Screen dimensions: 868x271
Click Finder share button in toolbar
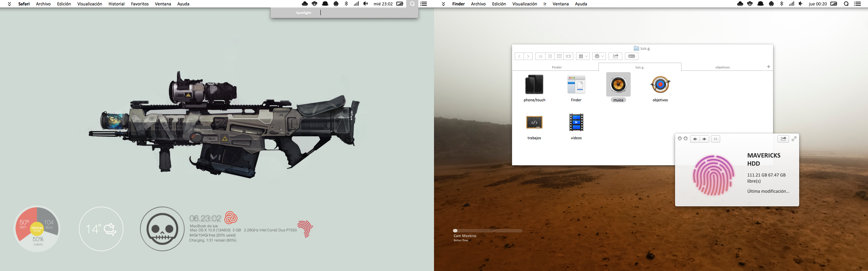point(615,56)
